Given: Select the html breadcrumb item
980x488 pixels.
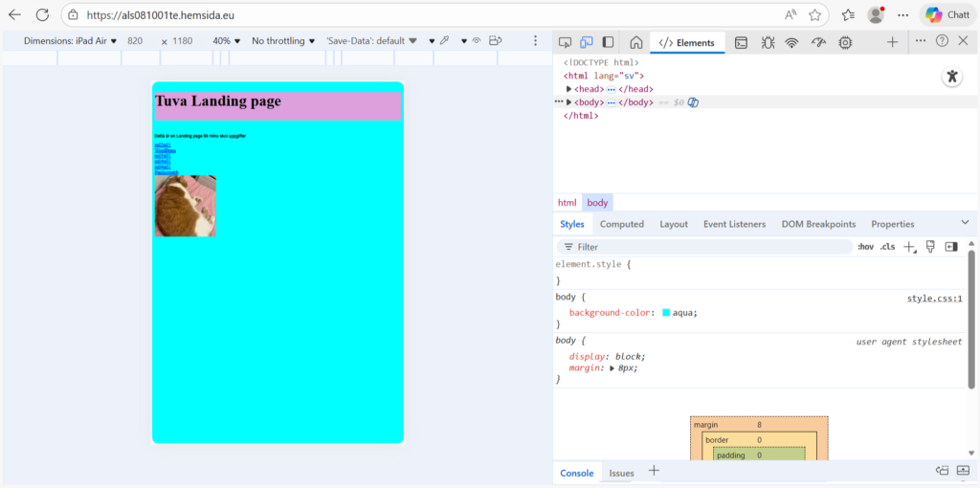Looking at the screenshot, I should [x=568, y=203].
